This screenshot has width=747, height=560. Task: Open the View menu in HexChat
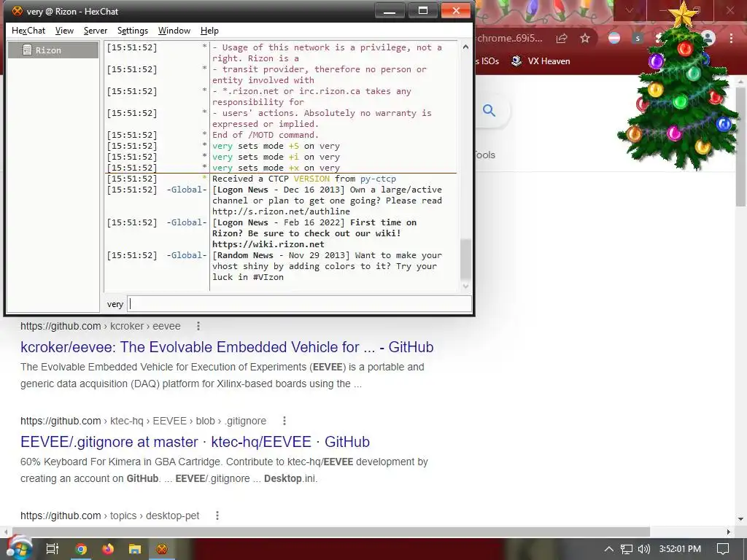point(64,31)
